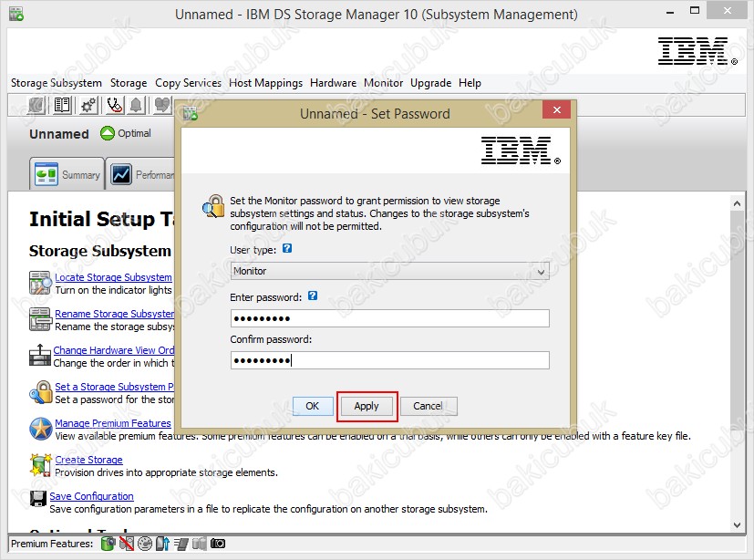
Task: Open the Create Storage link
Action: click(88, 460)
